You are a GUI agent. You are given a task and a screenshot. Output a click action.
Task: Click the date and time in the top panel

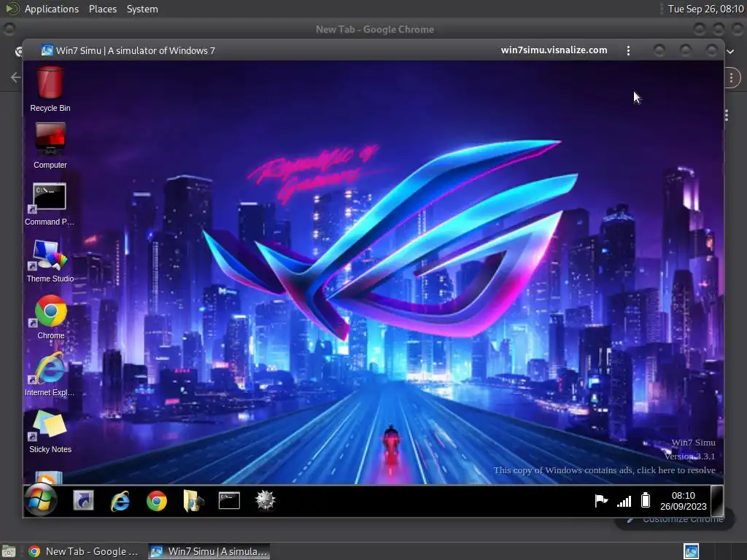pyautogui.click(x=705, y=9)
